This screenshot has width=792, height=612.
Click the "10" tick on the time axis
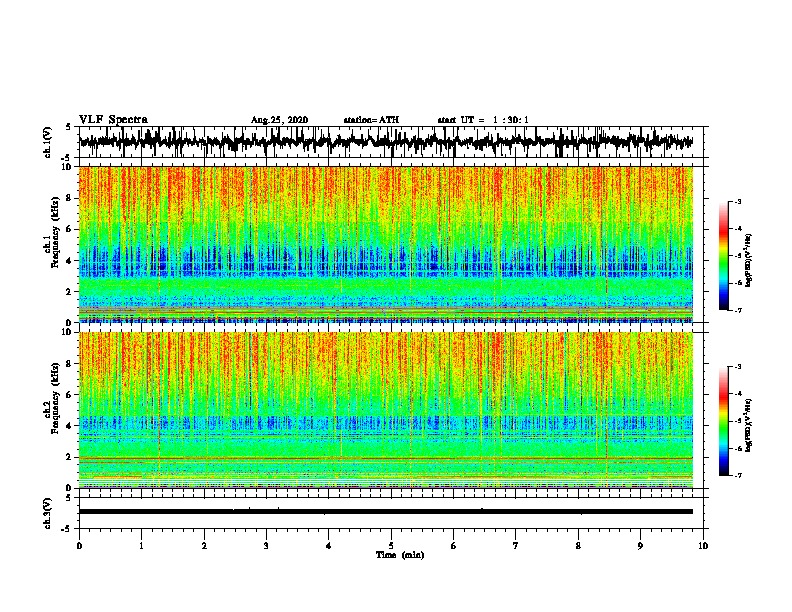703,545
